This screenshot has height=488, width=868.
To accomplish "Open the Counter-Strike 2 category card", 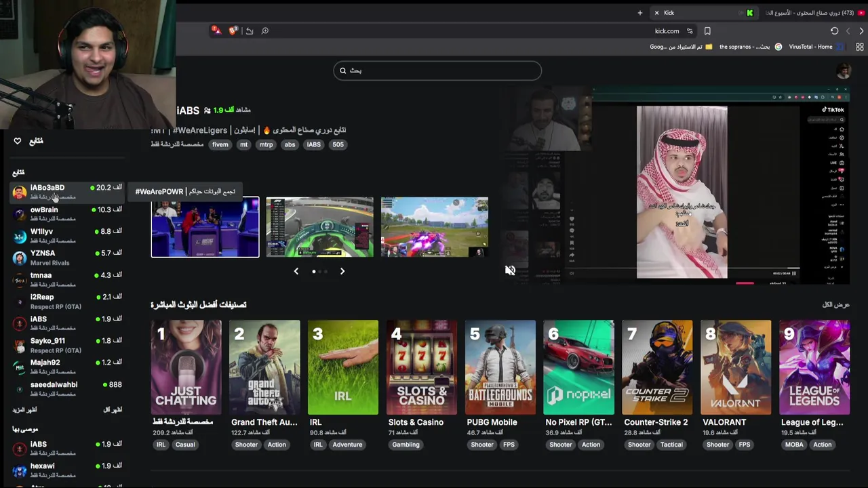I will [657, 367].
